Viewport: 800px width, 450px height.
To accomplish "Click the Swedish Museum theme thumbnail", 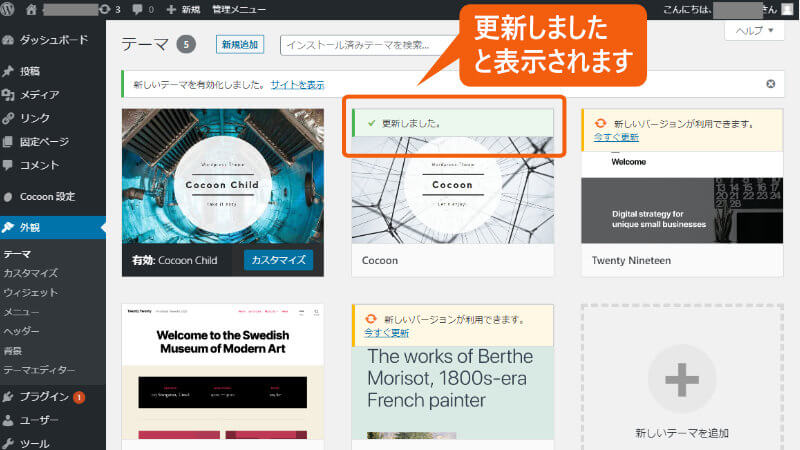I will click(x=223, y=371).
